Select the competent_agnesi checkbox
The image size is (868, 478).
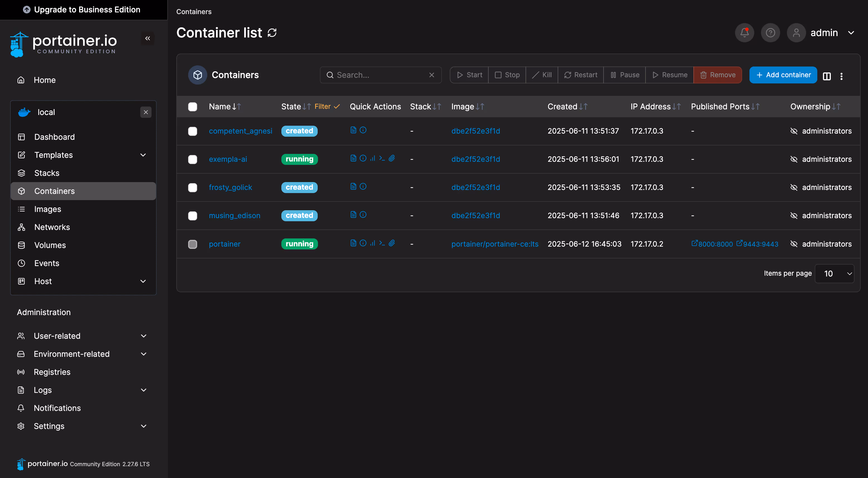(192, 131)
